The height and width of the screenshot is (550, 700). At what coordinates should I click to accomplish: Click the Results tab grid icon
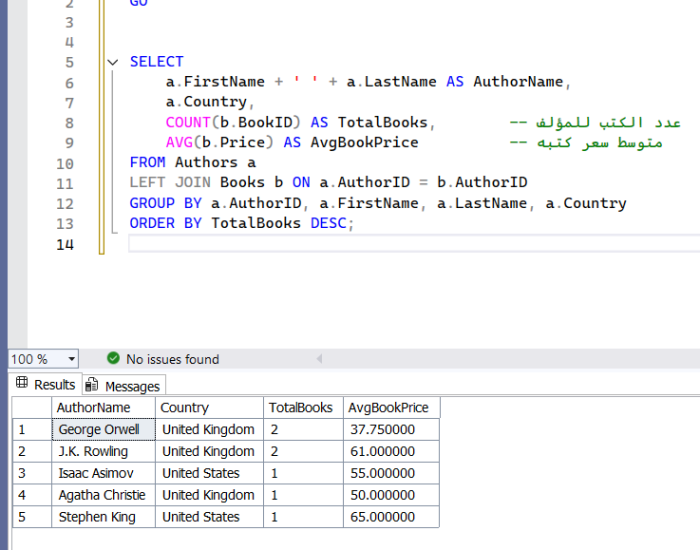point(22,384)
